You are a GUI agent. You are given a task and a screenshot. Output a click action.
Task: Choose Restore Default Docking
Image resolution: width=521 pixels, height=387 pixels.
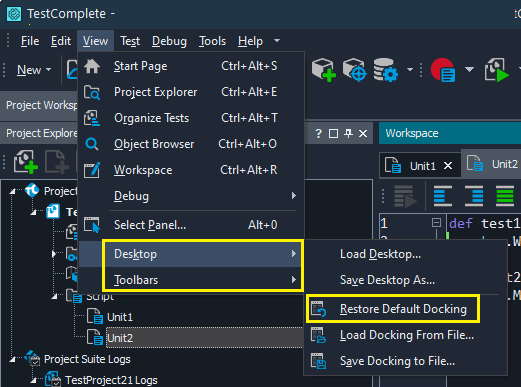coord(406,309)
